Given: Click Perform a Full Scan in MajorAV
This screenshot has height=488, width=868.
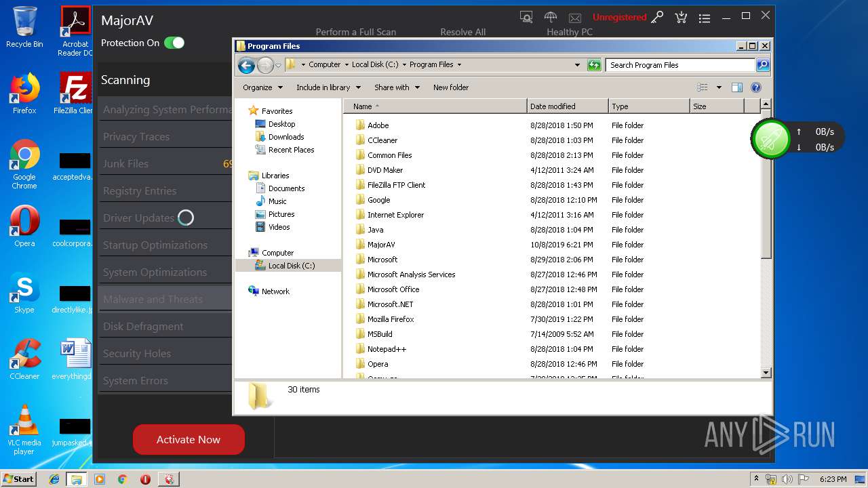Looking at the screenshot, I should [355, 32].
